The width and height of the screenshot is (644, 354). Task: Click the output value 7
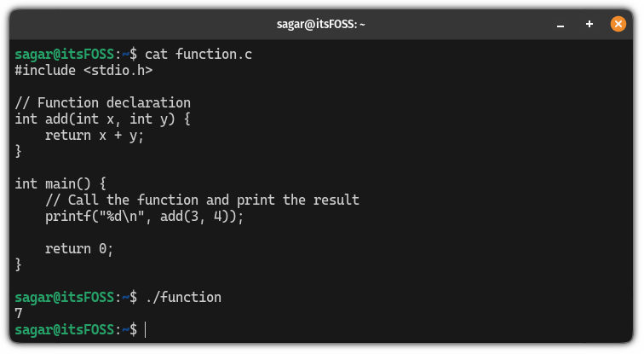point(19,314)
